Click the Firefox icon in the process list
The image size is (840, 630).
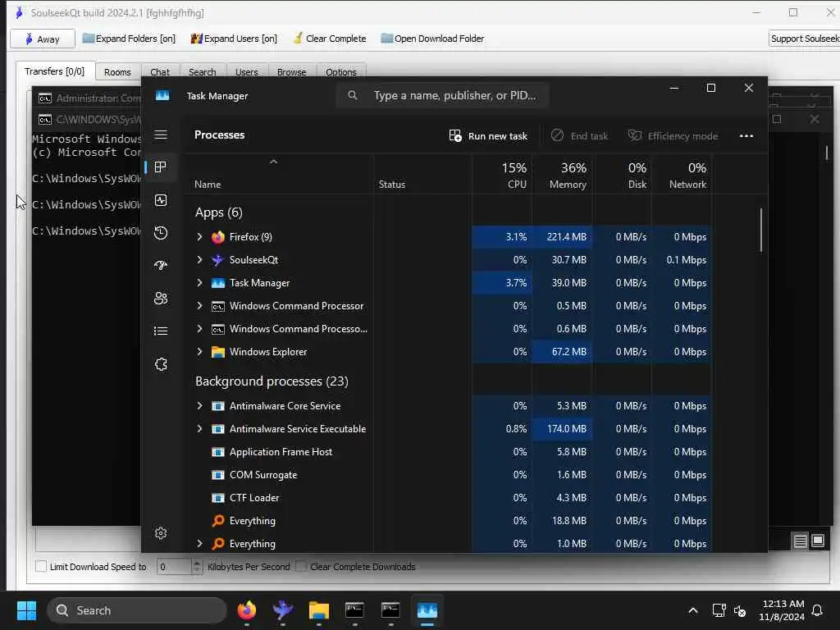point(218,237)
